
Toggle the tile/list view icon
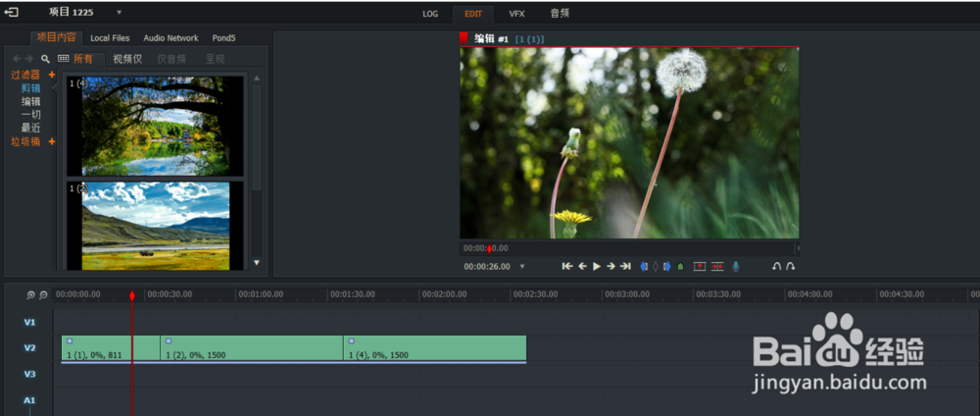(x=63, y=59)
